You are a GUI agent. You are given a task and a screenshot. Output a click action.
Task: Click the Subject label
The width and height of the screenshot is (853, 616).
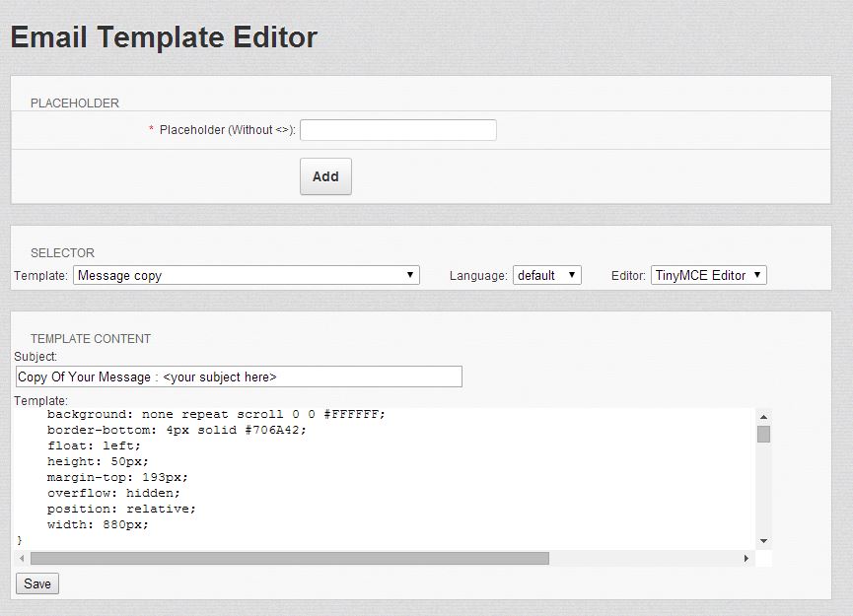[36, 356]
